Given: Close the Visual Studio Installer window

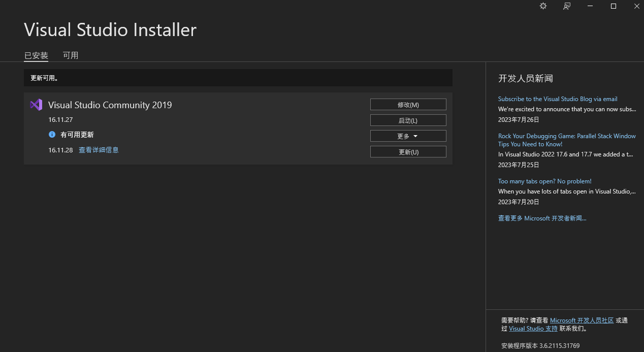Looking at the screenshot, I should tap(637, 6).
